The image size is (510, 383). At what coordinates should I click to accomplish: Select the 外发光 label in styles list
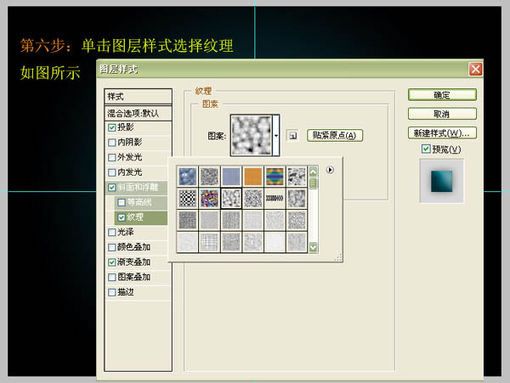click(x=130, y=157)
